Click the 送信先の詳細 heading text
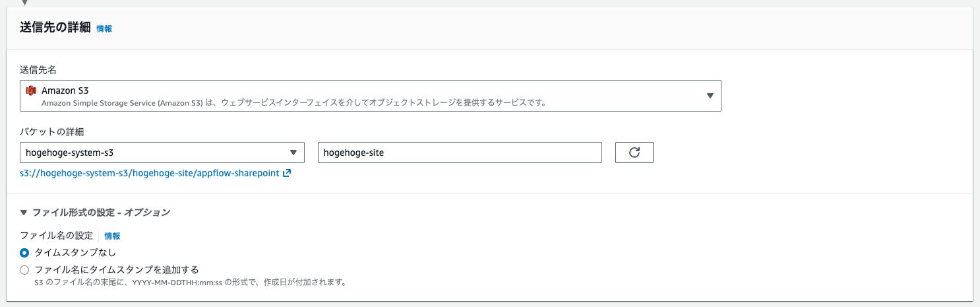980x307 pixels. (x=55, y=28)
